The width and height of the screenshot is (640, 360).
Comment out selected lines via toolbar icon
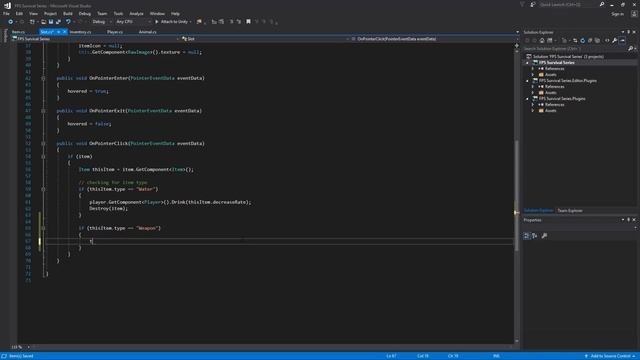231,22
